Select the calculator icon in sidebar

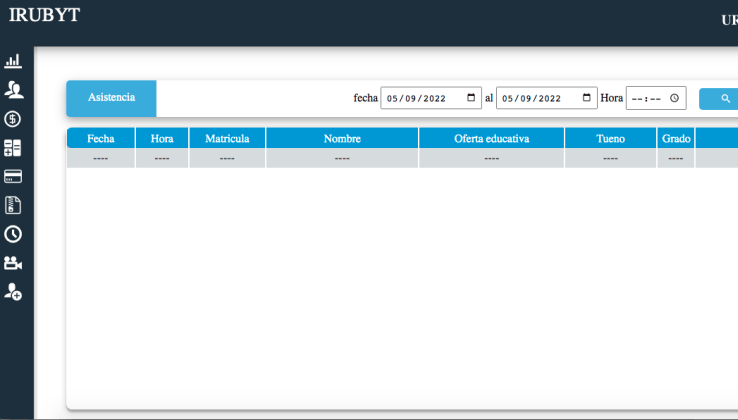click(13, 148)
